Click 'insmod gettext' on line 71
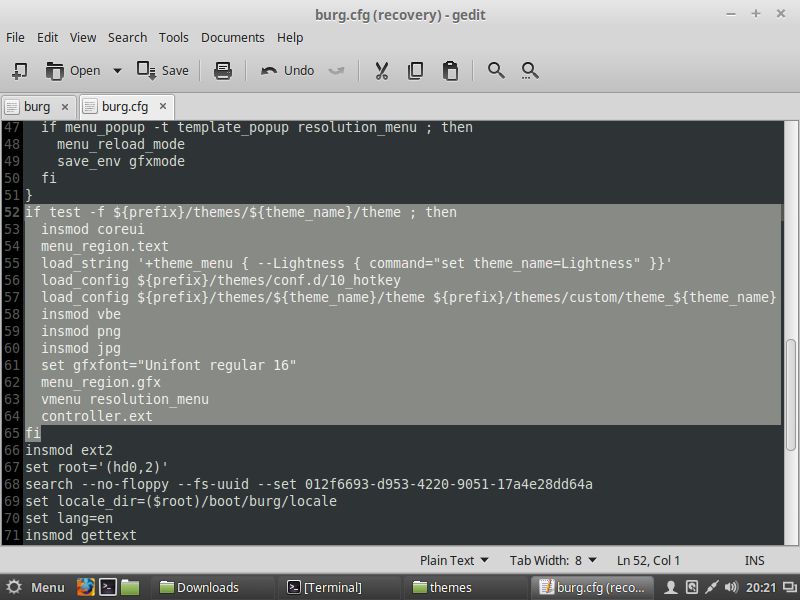Viewport: 800px width, 600px height. (x=81, y=535)
